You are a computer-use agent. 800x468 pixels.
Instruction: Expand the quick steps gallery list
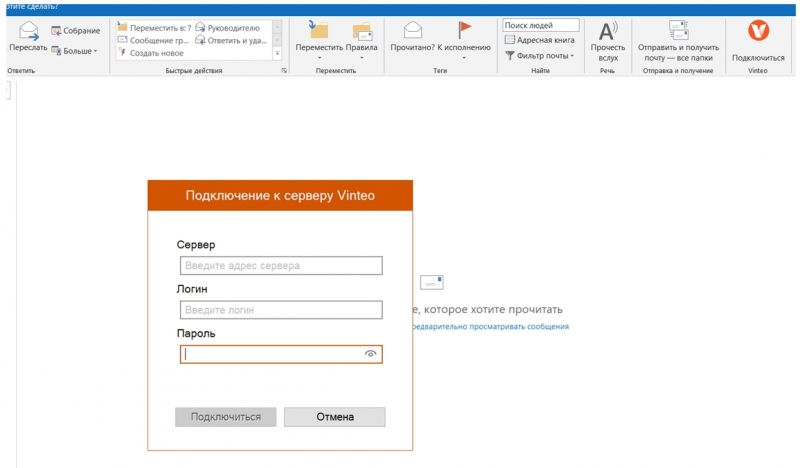click(x=278, y=53)
